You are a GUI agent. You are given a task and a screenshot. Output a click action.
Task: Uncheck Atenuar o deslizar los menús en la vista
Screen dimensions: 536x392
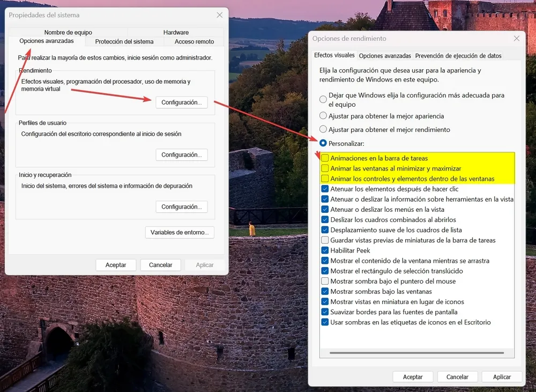(x=325, y=209)
